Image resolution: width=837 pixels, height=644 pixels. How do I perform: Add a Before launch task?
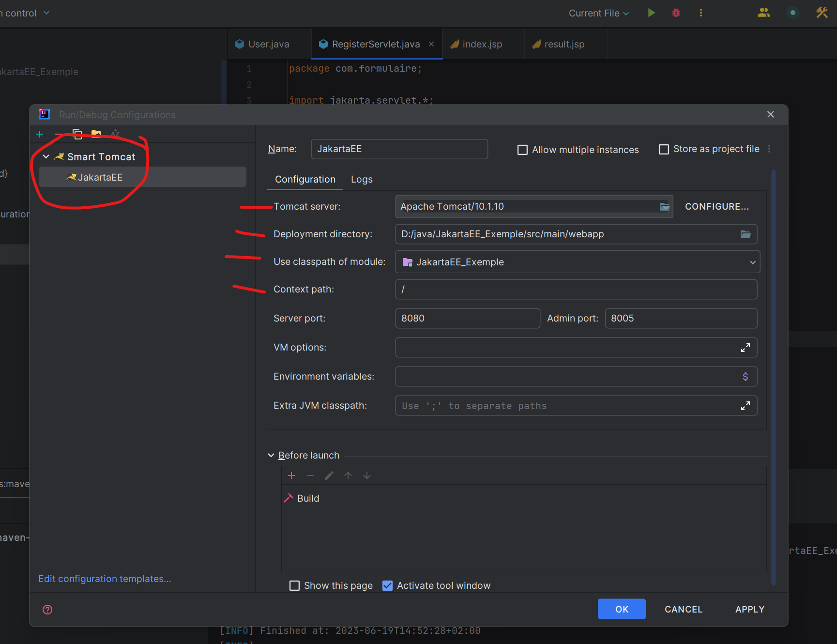click(x=291, y=475)
